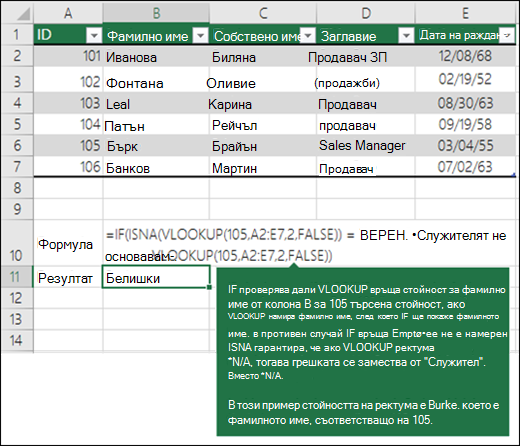The width and height of the screenshot is (520, 446).
Task: Open the ID column filter dropdown
Action: click(94, 35)
